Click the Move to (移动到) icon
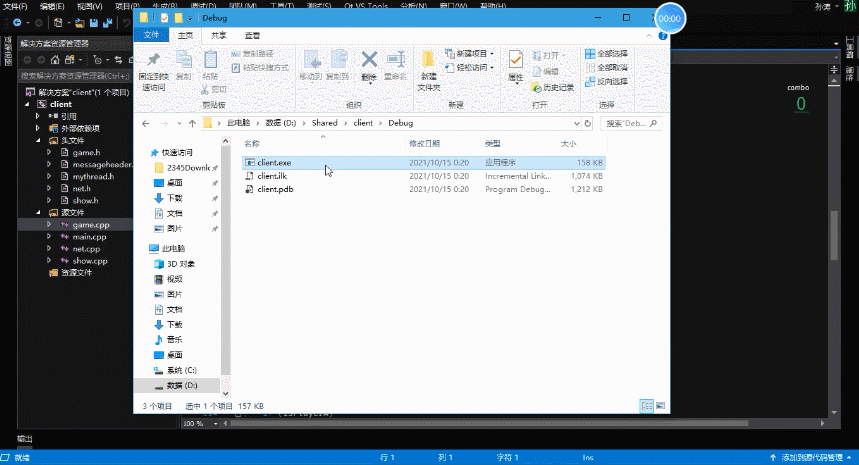The height and width of the screenshot is (465, 859). click(312, 59)
